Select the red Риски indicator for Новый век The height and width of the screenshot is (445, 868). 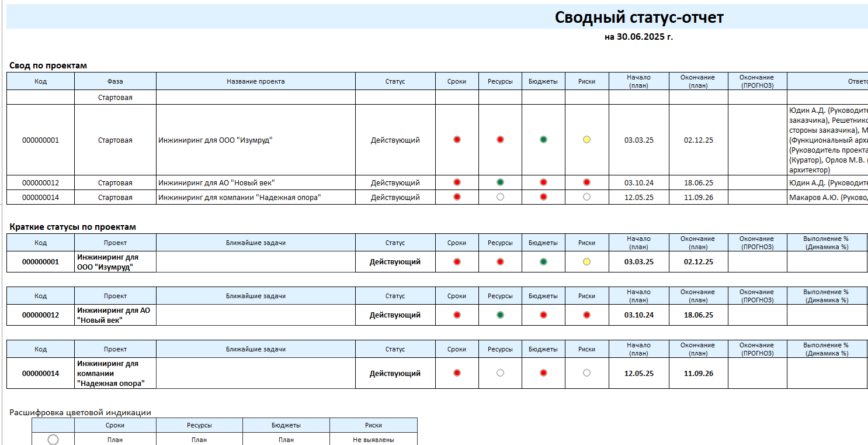pyautogui.click(x=586, y=182)
